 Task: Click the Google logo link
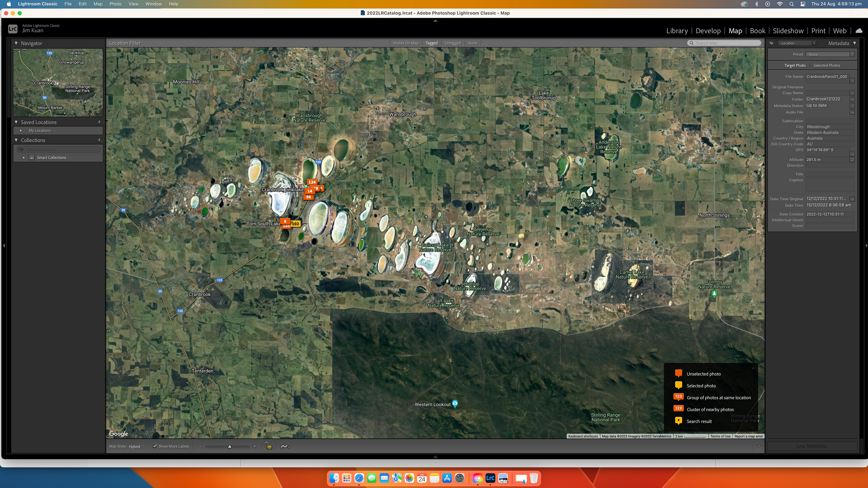[x=119, y=434]
